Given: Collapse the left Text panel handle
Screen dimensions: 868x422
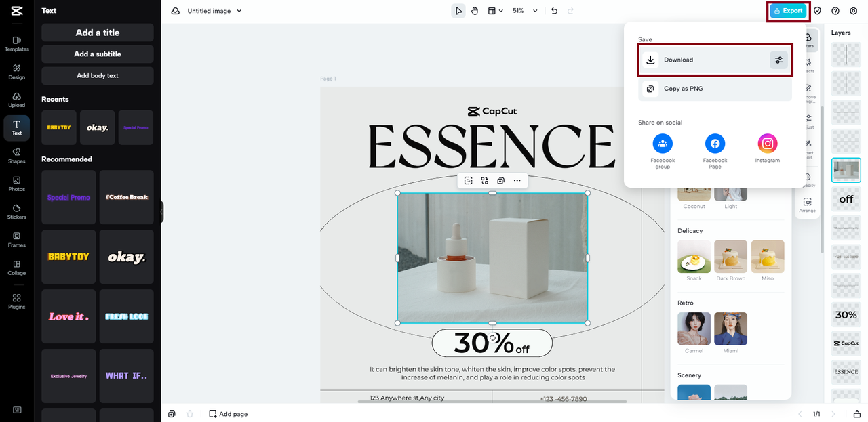Looking at the screenshot, I should click(161, 211).
